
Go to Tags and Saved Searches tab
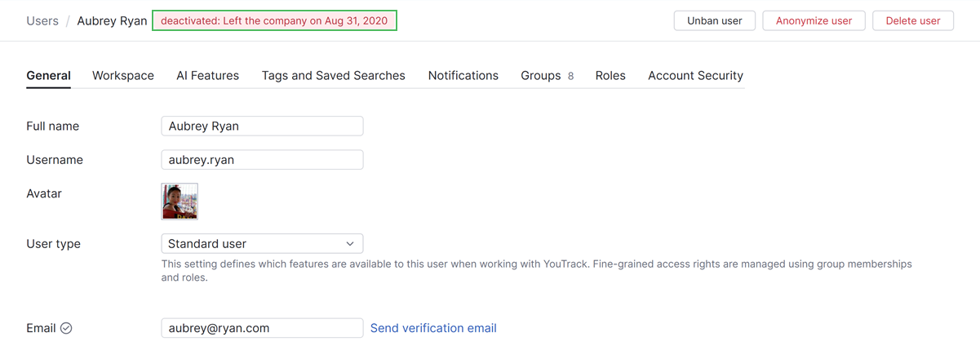333,75
